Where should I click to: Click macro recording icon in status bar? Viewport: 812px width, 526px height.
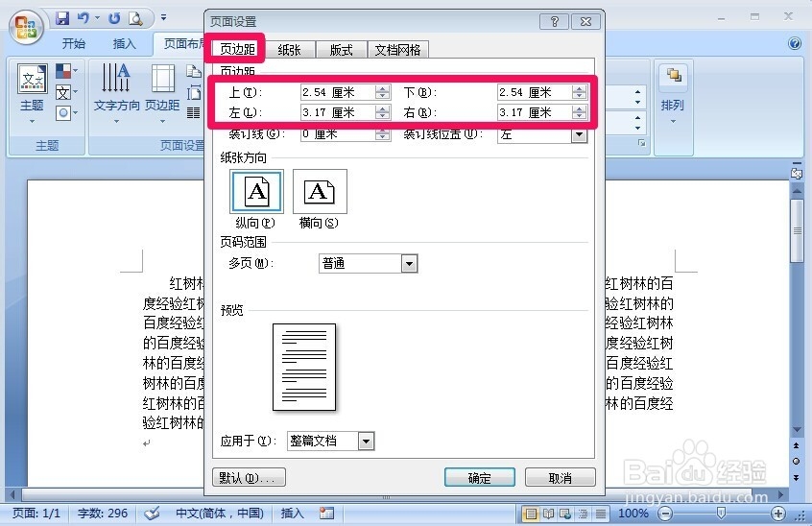(326, 514)
